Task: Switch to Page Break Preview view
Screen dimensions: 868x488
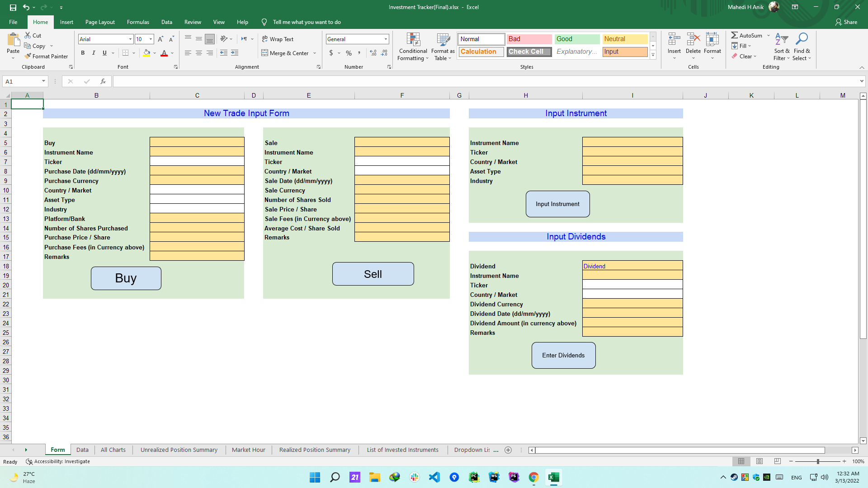Action: coord(778,461)
